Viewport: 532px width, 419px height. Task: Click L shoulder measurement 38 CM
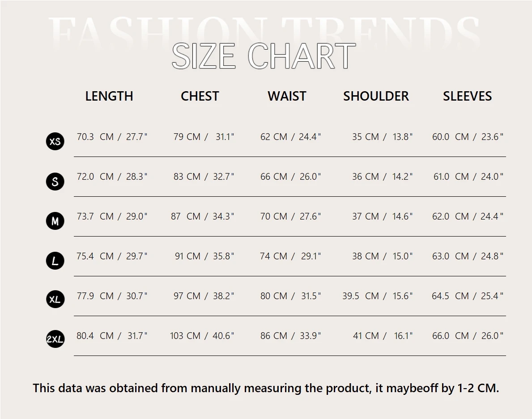365,256
